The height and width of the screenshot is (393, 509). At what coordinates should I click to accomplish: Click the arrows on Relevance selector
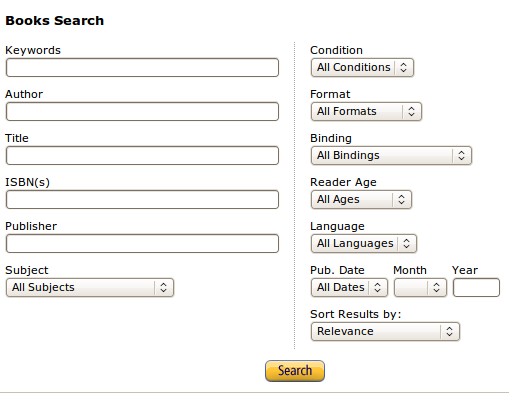[449, 332]
